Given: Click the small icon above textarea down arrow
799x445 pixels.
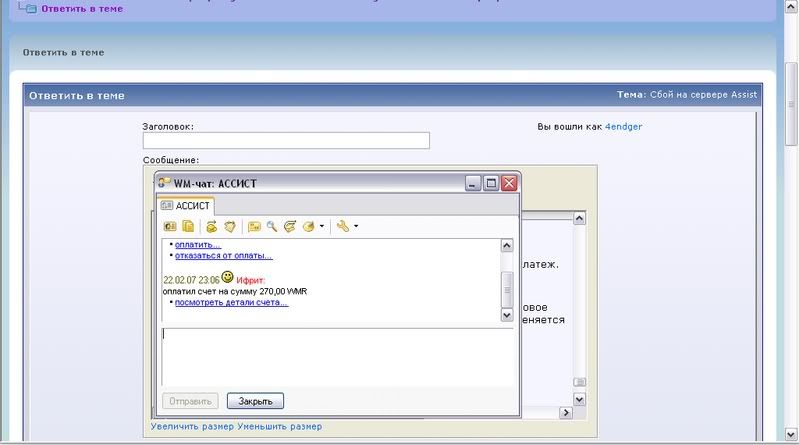Looking at the screenshot, I should click(579, 382).
